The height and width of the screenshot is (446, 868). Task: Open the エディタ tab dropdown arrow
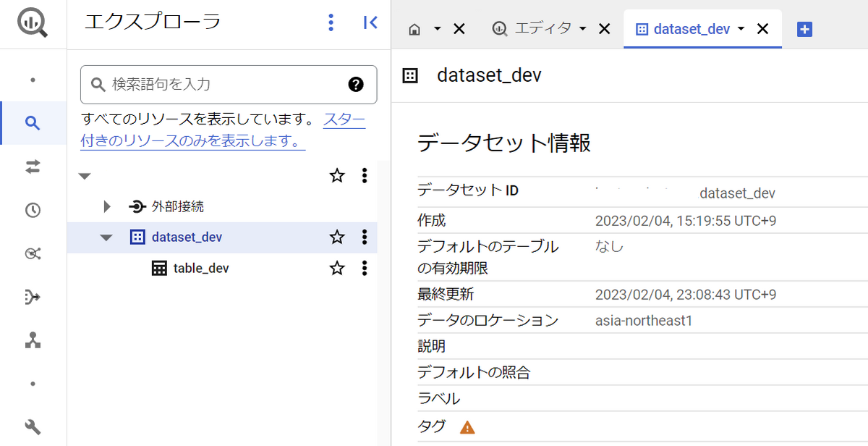[x=583, y=29]
